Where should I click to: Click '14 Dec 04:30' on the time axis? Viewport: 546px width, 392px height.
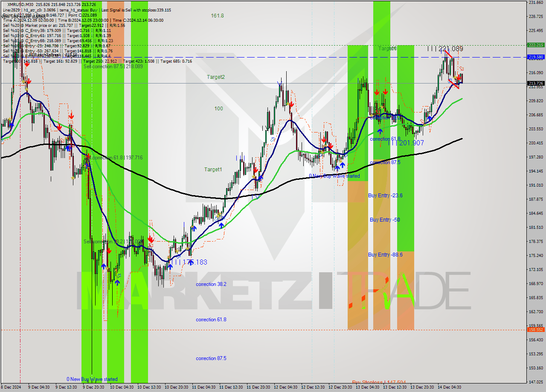[x=449, y=387]
